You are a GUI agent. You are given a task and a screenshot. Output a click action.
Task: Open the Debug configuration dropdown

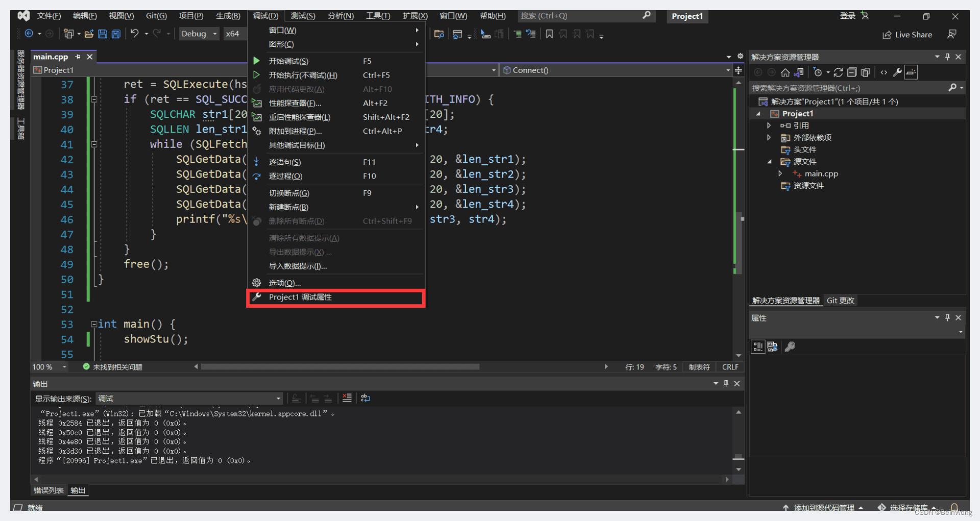point(199,34)
